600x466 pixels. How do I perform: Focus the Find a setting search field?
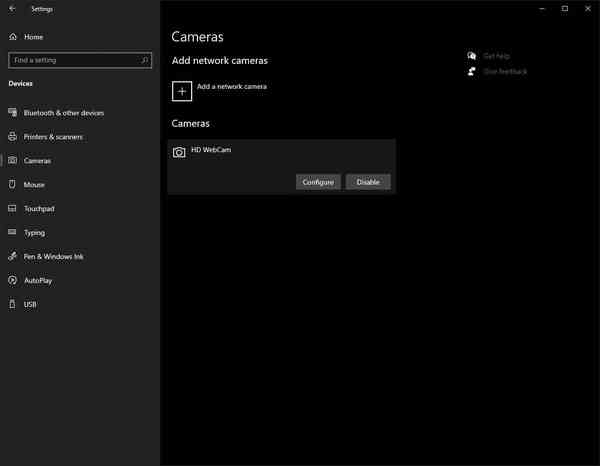[80, 60]
